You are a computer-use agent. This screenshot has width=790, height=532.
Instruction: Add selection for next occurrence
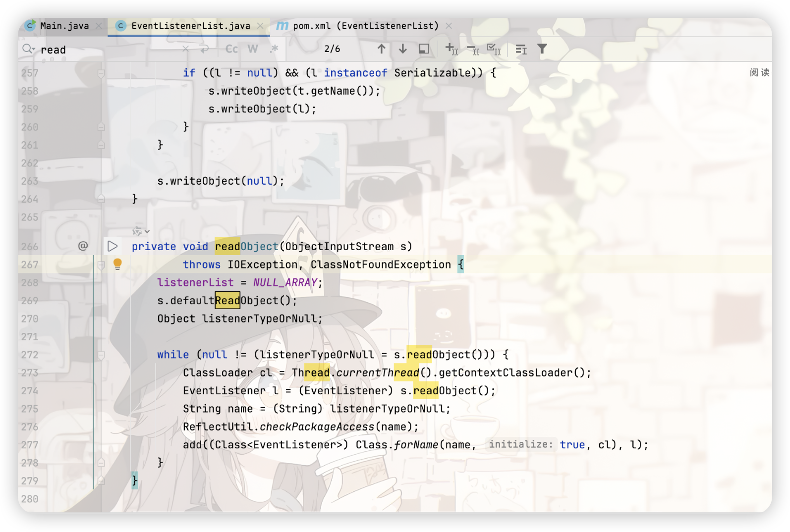tap(451, 49)
